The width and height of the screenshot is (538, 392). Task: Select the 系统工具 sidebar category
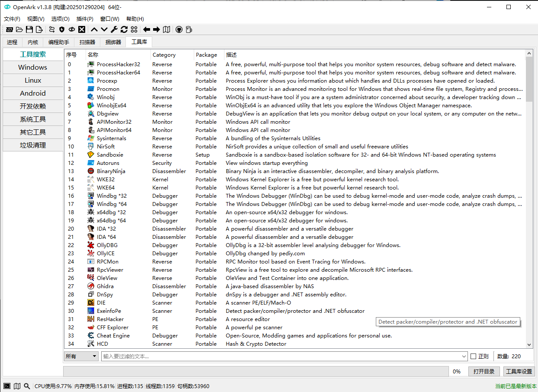coord(33,119)
